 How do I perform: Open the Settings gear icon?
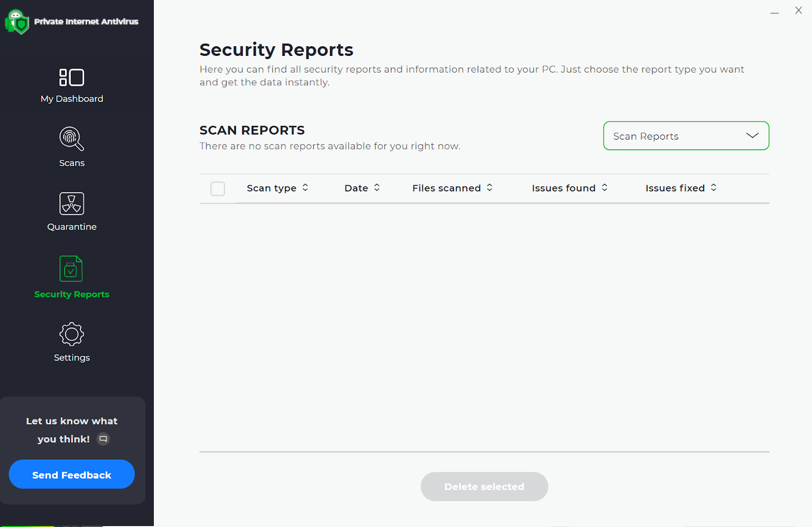pos(72,334)
